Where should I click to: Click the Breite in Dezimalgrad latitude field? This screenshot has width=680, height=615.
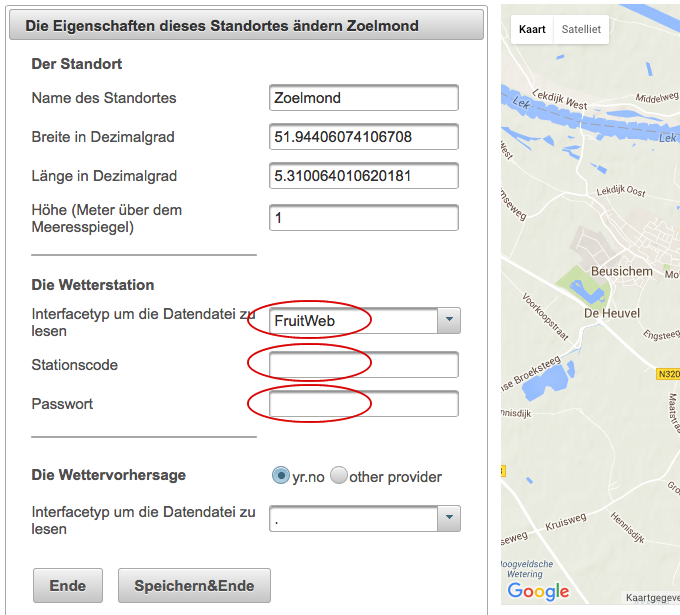click(363, 137)
